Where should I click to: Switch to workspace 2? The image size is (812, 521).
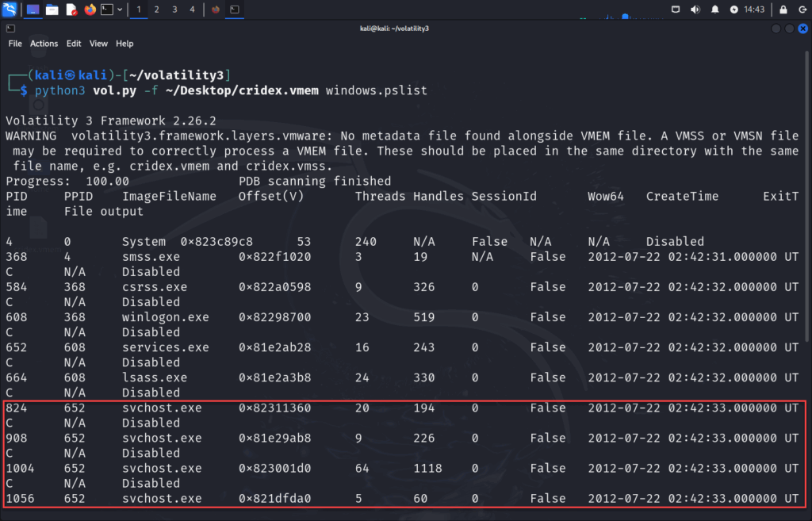156,10
